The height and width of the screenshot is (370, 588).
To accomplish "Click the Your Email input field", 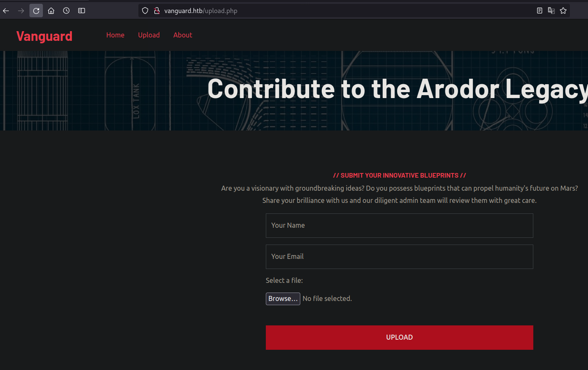I will point(400,257).
